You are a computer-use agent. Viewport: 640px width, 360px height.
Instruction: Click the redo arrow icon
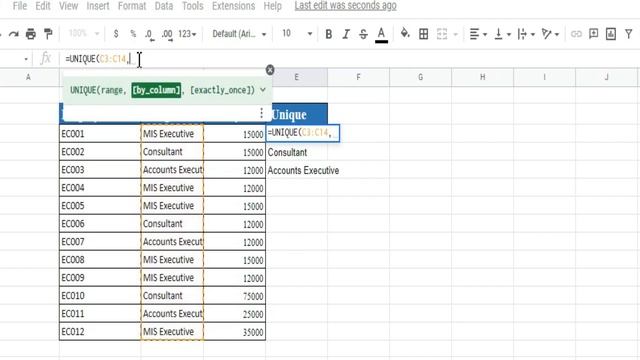[x=14, y=34]
